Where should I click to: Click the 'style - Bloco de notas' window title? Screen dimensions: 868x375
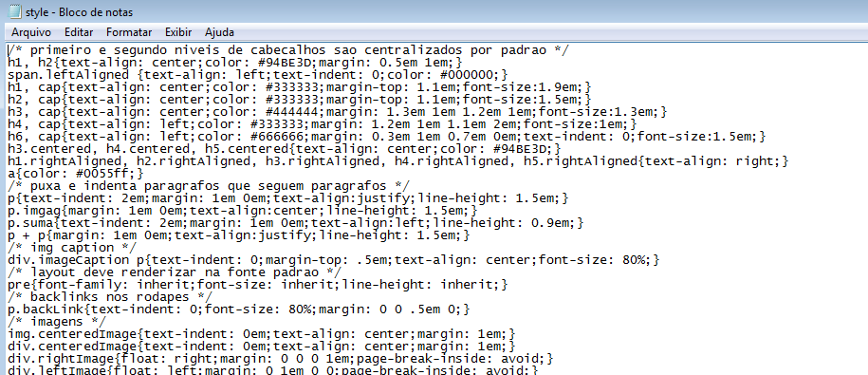click(x=79, y=12)
